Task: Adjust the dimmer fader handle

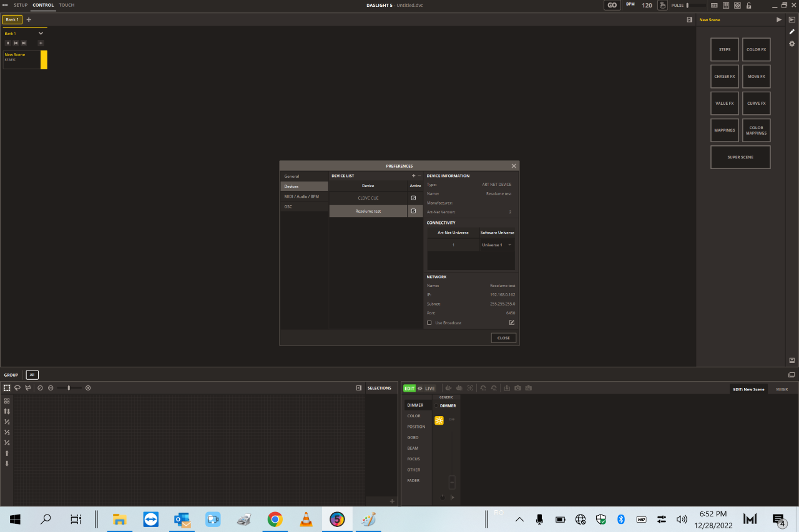Action: pyautogui.click(x=452, y=482)
